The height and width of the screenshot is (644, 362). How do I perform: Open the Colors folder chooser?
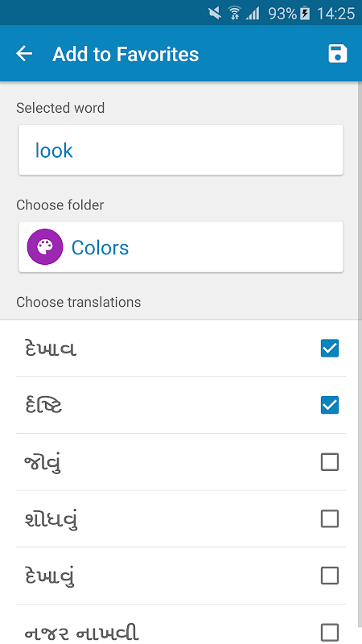[x=180, y=247]
